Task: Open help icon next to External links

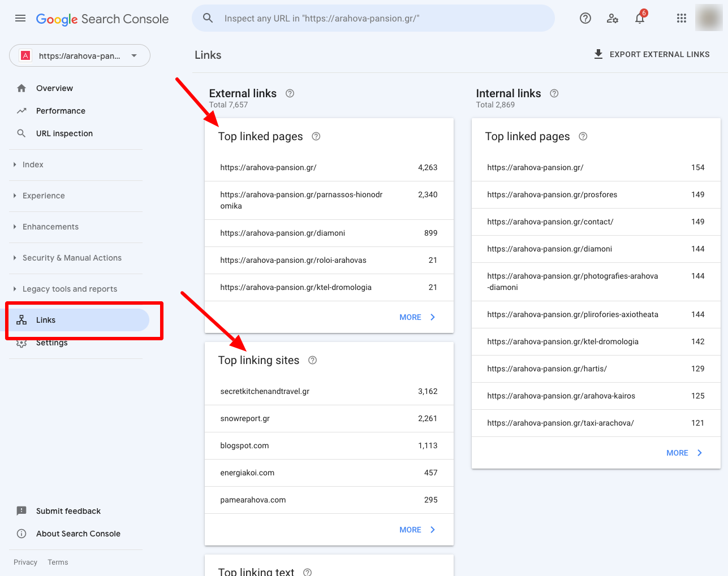Action: (x=290, y=93)
